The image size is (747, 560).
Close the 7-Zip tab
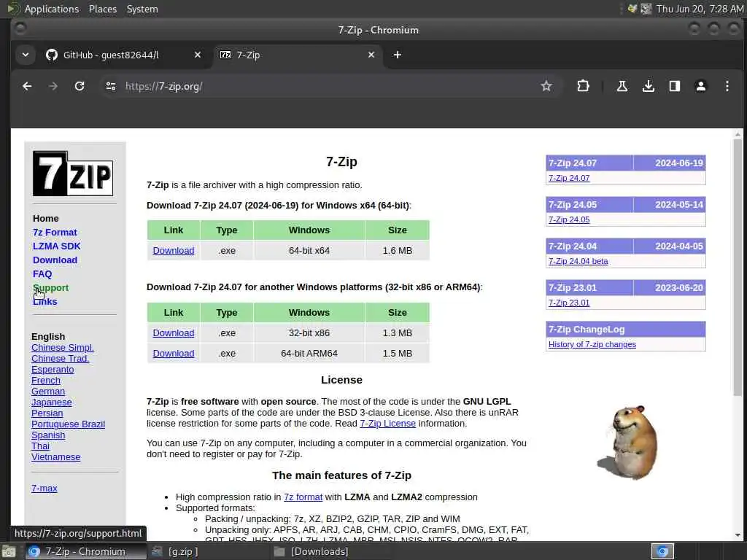[371, 55]
